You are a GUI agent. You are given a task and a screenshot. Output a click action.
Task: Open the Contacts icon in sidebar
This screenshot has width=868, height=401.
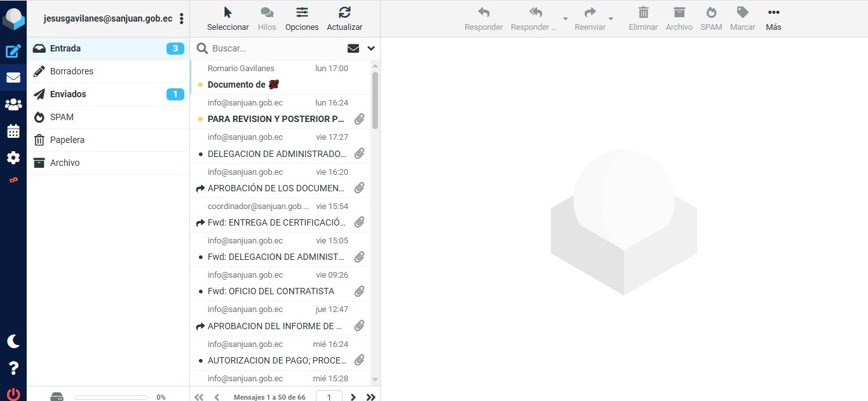[x=13, y=104]
